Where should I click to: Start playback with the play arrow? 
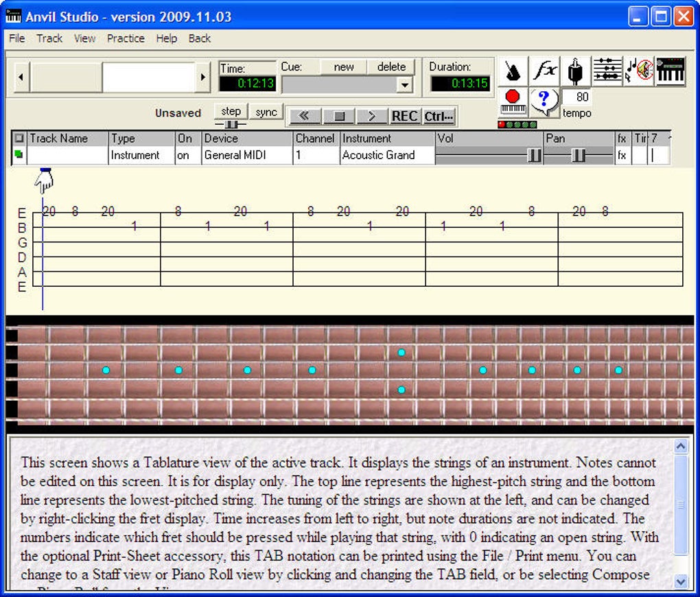tap(372, 116)
